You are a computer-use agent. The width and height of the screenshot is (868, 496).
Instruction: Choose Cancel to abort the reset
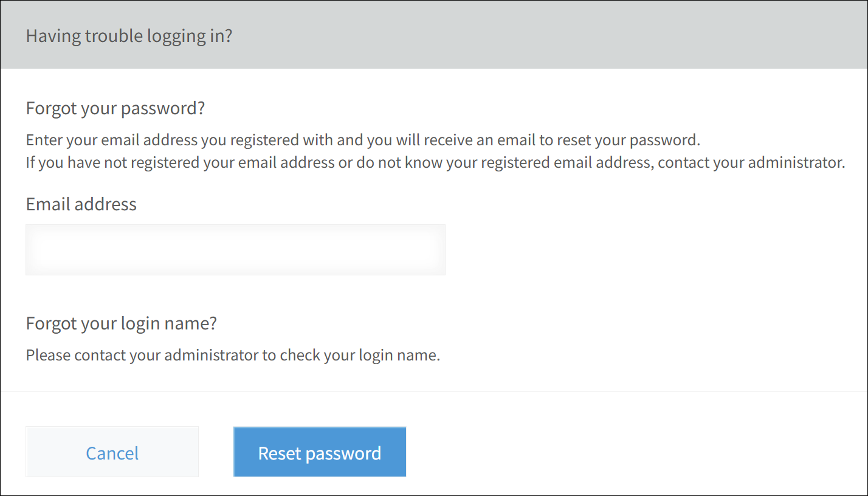(112, 452)
